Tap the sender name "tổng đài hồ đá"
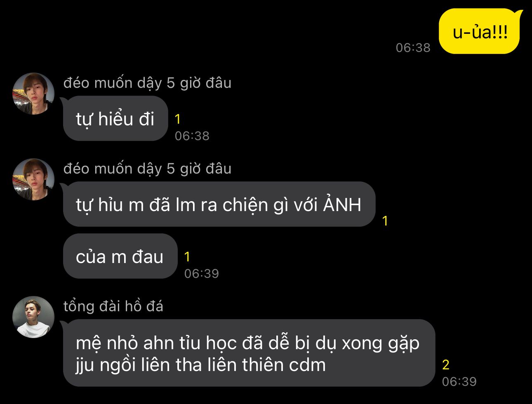 click(x=113, y=306)
